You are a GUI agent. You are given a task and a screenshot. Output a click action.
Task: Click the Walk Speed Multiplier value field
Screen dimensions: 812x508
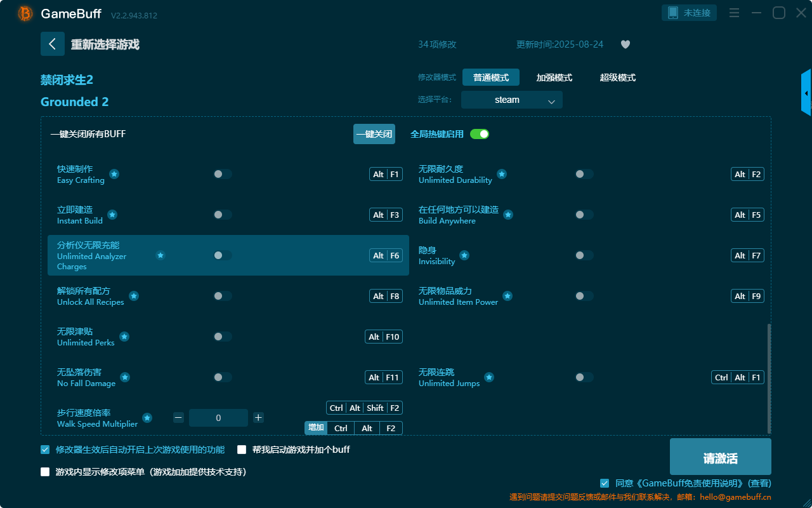[x=218, y=418]
